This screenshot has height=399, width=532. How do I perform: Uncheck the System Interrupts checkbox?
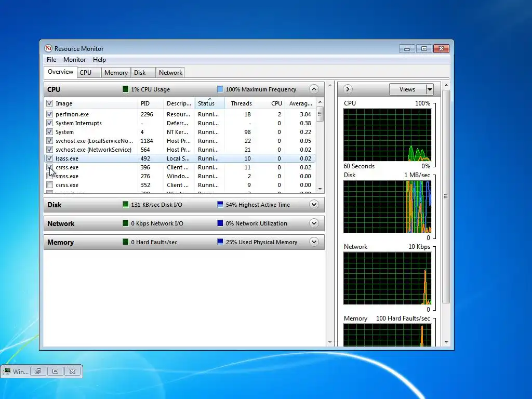point(49,123)
